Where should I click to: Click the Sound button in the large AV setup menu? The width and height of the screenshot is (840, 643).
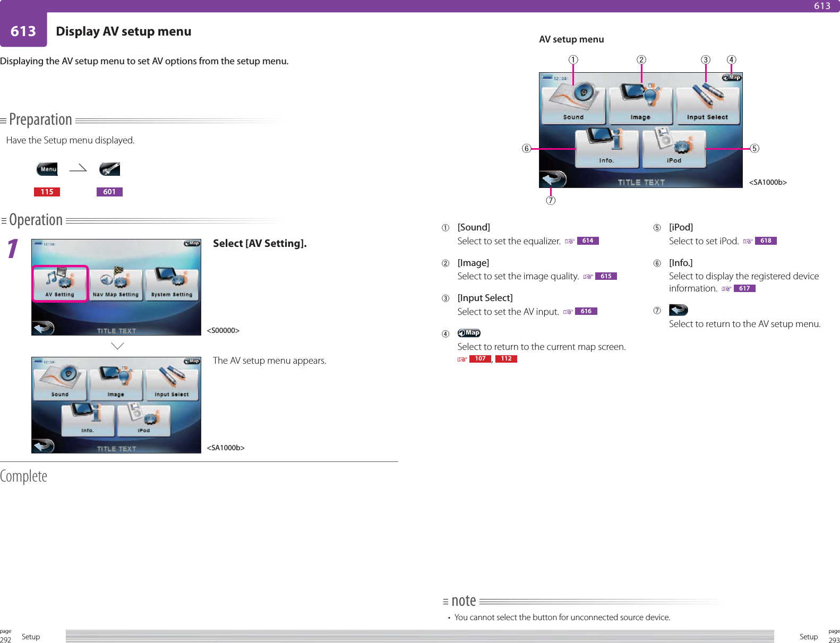tap(573, 104)
